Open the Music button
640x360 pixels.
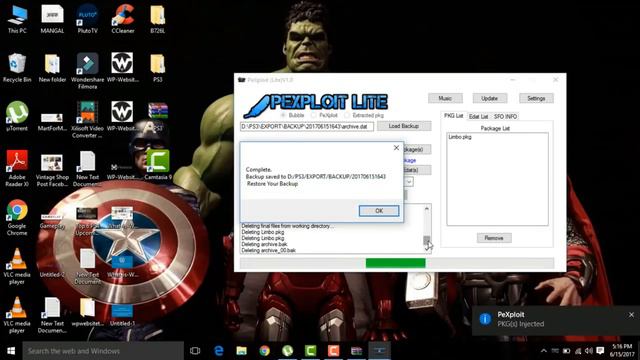(445, 98)
